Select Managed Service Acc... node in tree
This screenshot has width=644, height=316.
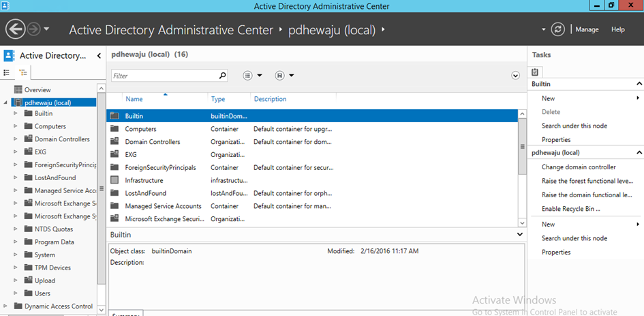click(x=65, y=190)
